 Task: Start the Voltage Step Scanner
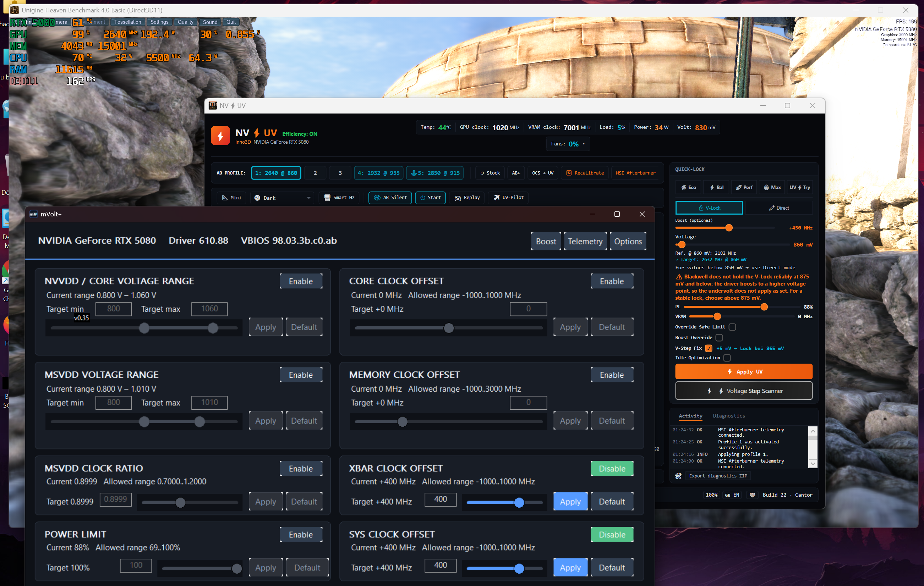(744, 391)
